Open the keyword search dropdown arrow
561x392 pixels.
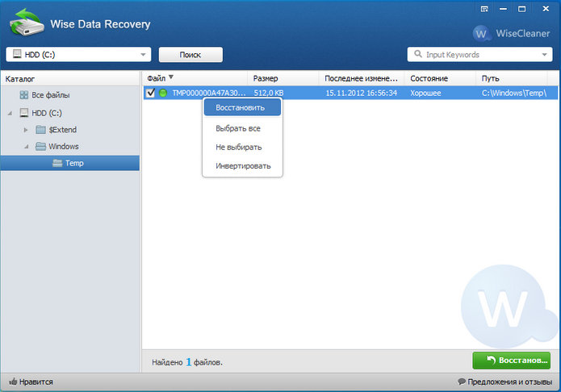(x=545, y=55)
